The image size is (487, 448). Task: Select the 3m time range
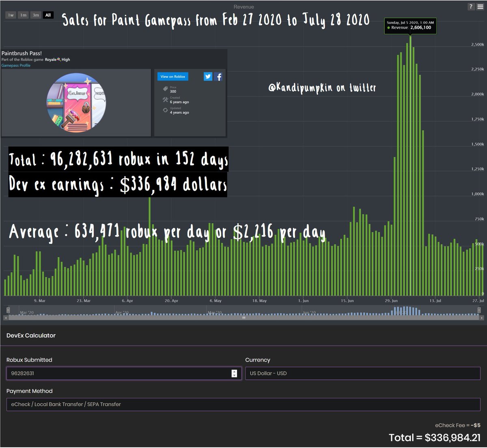coord(36,15)
